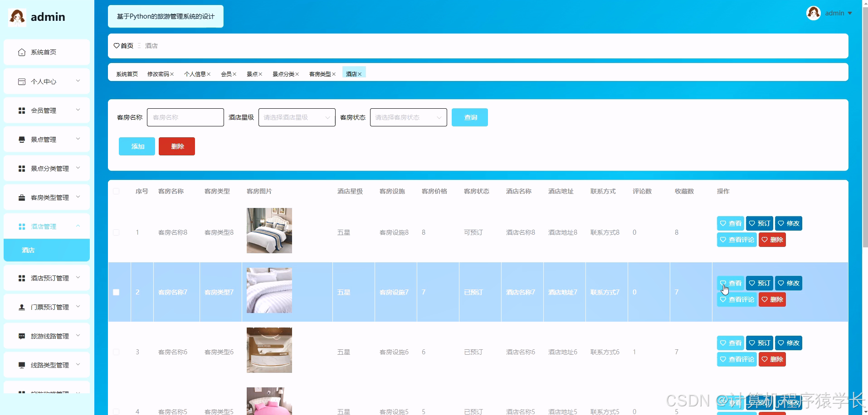Open the 客房状态 dropdown filter
The width and height of the screenshot is (868, 415).
click(x=409, y=117)
